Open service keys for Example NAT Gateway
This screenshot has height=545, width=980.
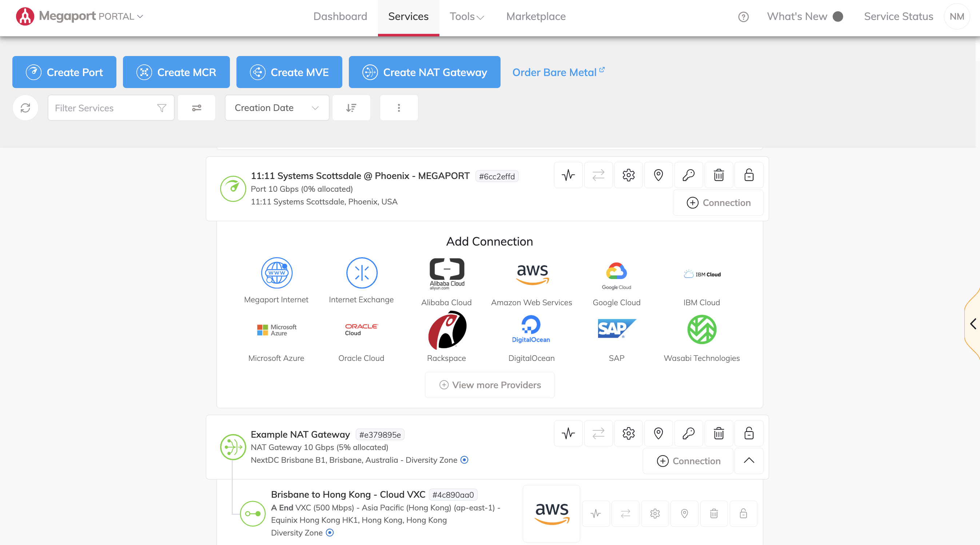pos(688,433)
